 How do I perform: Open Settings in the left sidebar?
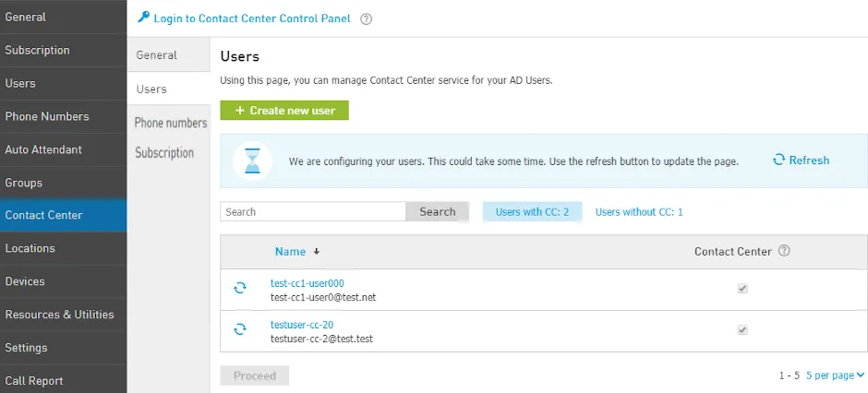coord(63,348)
